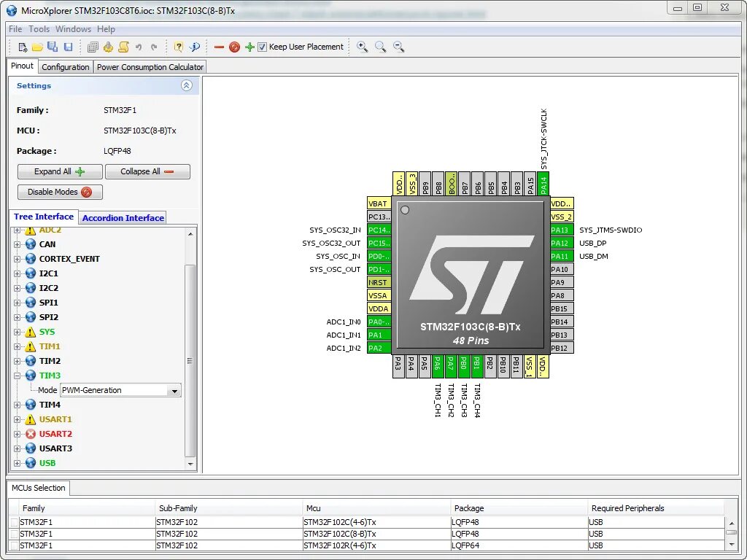Screen dimensions: 747x560
Task: Click the plain magnifier zoom icon
Action: click(x=380, y=47)
